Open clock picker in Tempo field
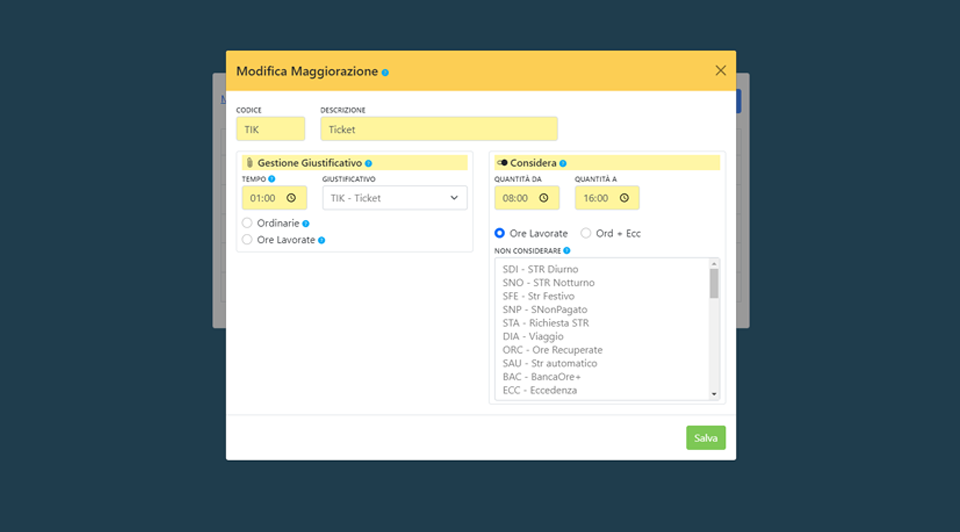Viewport: 960px width, 532px height. coord(291,198)
